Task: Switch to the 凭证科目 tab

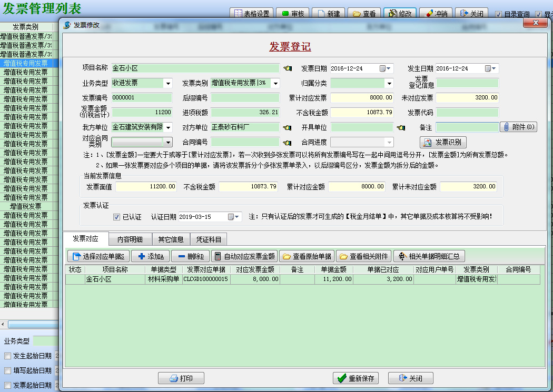Action: [209, 239]
